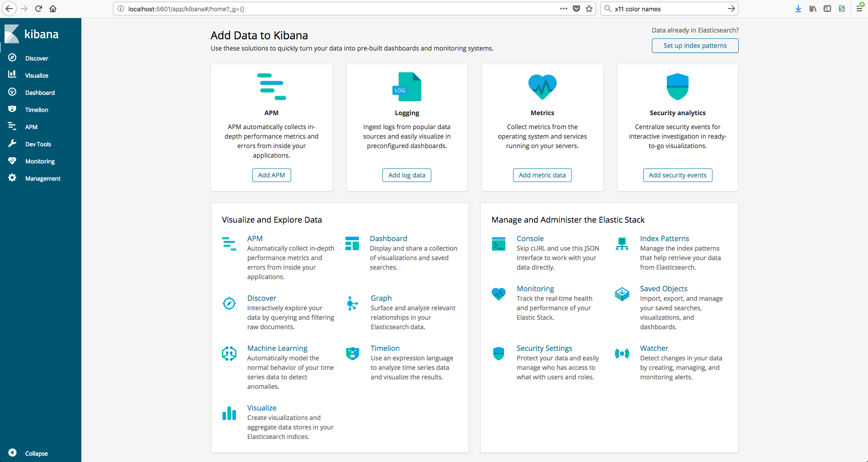Collapse the sidebar with the arrow icon
This screenshot has width=868, height=462.
12,453
